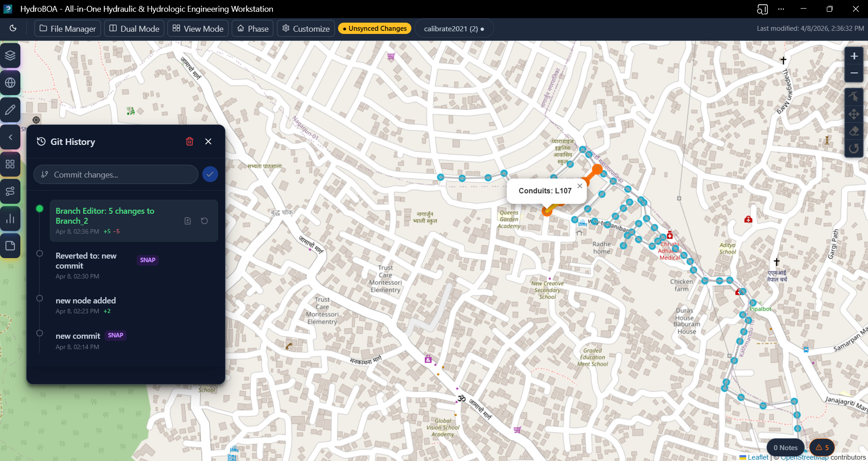Toggle Dual Mode view
This screenshot has width=868, height=461.
(x=134, y=29)
